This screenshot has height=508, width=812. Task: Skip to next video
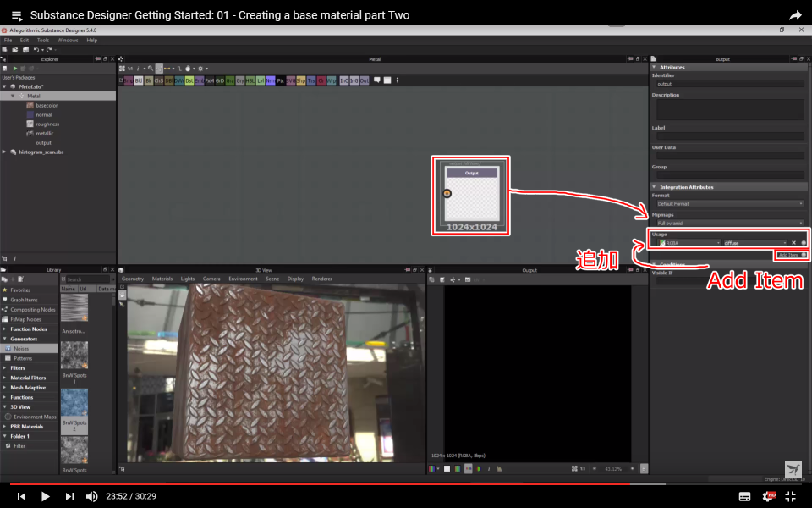pos(69,497)
